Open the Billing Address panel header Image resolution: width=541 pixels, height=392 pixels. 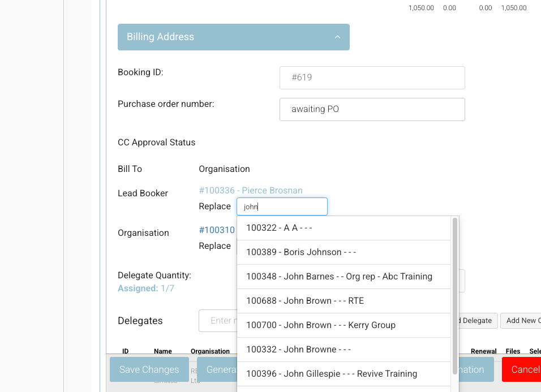tap(234, 37)
